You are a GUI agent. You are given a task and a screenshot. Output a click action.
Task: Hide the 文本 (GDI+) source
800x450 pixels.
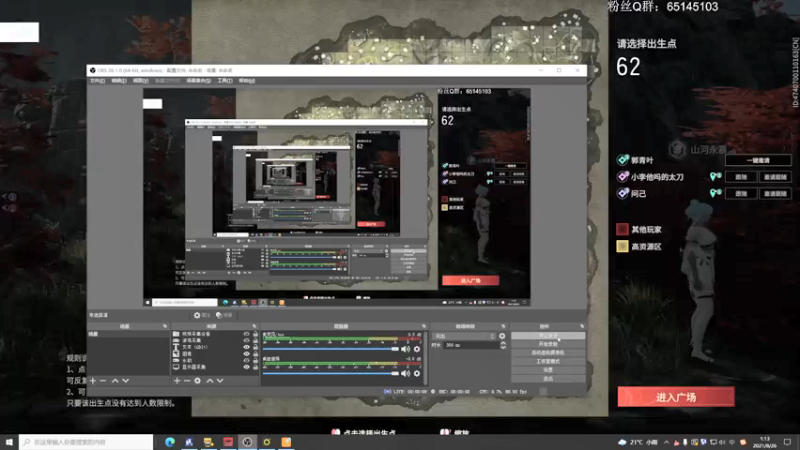(x=246, y=347)
